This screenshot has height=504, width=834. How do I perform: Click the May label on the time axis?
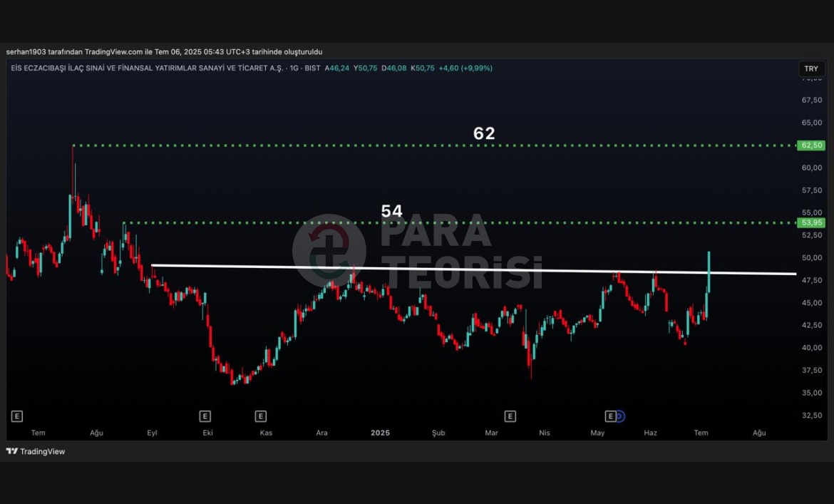click(597, 433)
